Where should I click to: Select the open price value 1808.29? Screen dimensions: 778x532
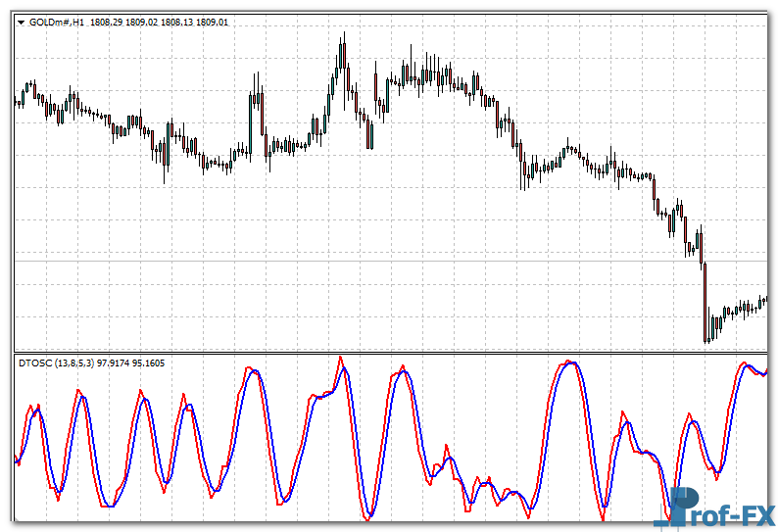[106, 22]
